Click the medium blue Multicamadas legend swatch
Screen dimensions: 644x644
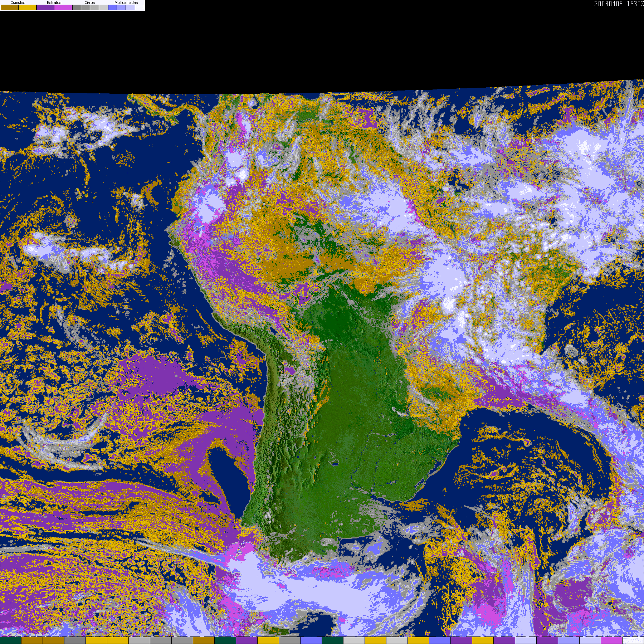tap(121, 7)
